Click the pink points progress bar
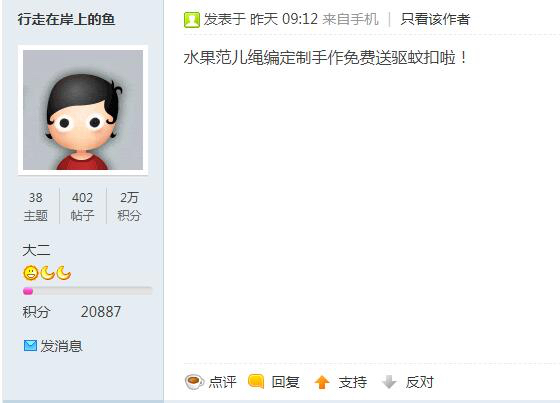Image resolution: width=560 pixels, height=403 pixels. [x=88, y=291]
